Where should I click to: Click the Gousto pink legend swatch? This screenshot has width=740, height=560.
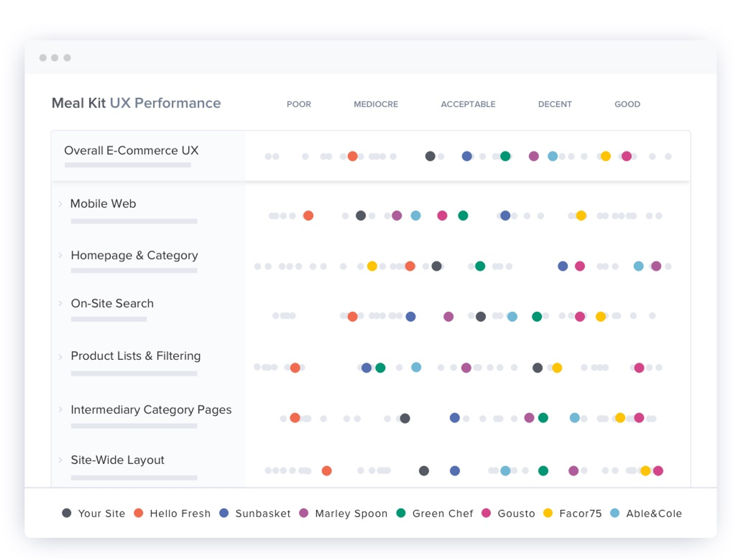[486, 513]
